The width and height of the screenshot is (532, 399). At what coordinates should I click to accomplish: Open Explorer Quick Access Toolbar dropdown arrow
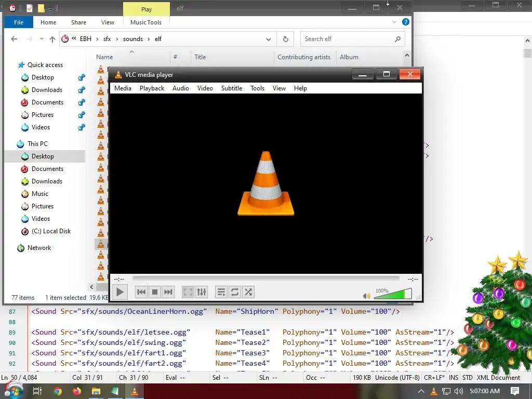click(50, 8)
